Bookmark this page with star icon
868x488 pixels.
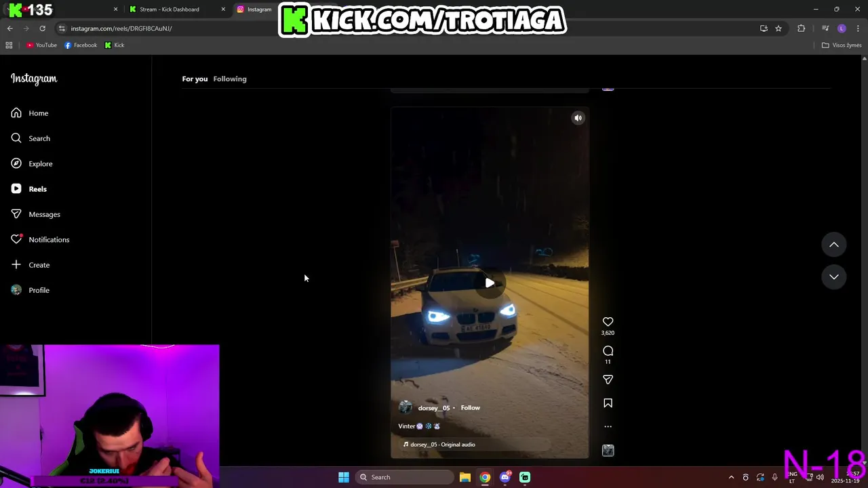pos(778,28)
